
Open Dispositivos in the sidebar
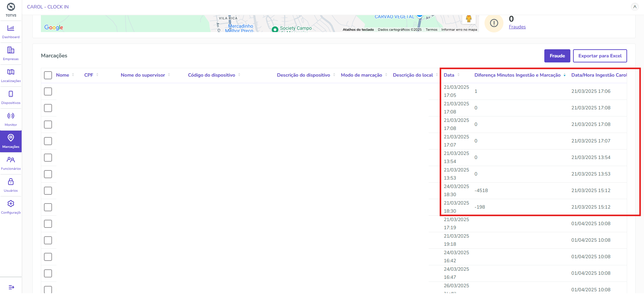11,97
